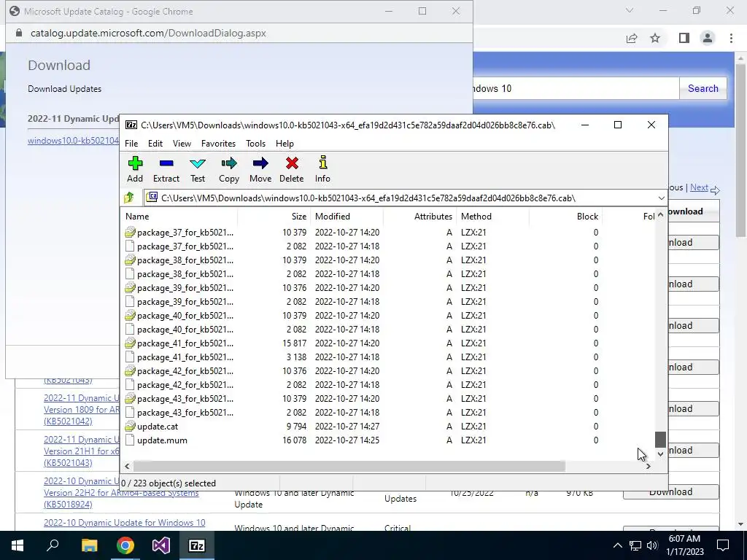Image resolution: width=747 pixels, height=560 pixels.
Task: Sort files by the Method column
Action: click(x=492, y=216)
